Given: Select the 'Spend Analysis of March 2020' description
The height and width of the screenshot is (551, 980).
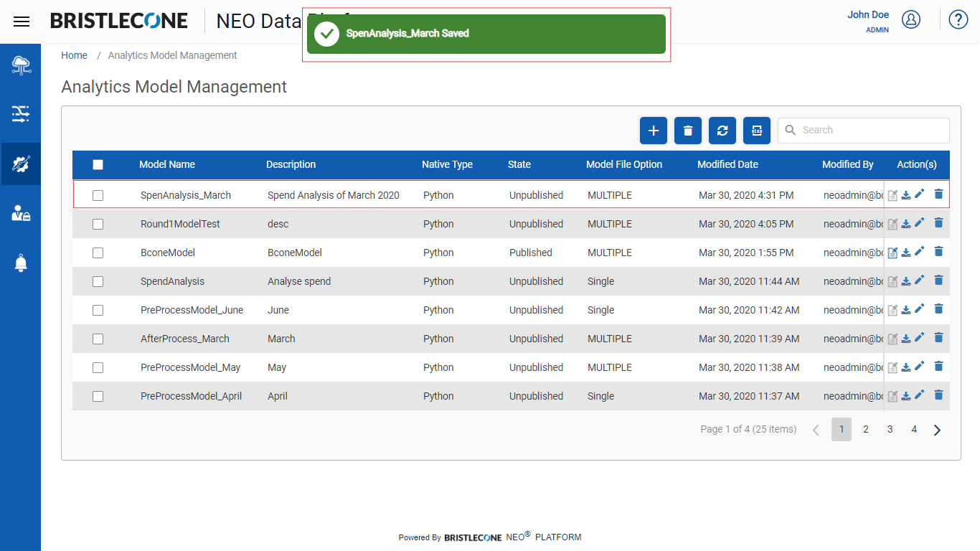Looking at the screenshot, I should [x=334, y=195].
